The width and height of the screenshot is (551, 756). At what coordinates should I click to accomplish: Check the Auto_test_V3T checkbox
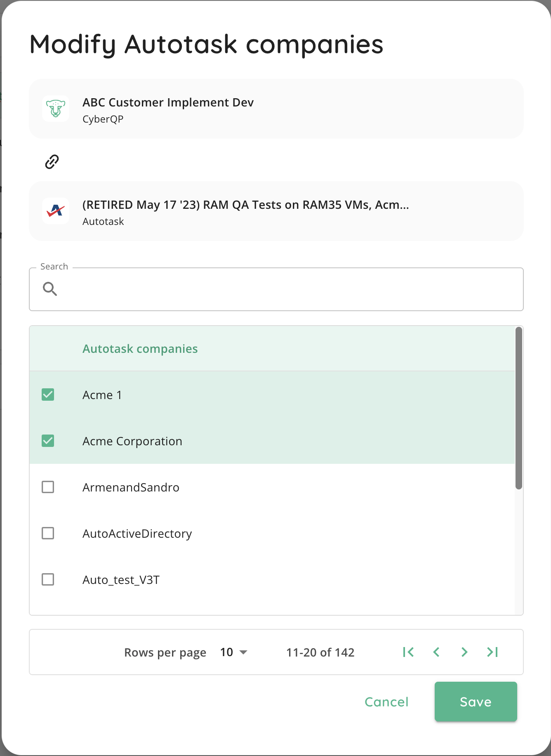click(x=48, y=579)
